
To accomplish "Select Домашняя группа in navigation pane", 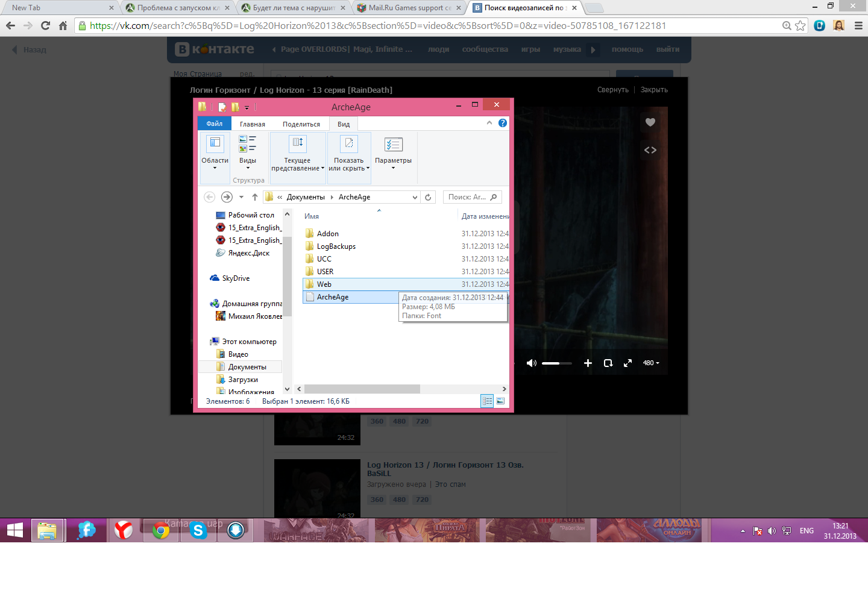I will tap(246, 304).
